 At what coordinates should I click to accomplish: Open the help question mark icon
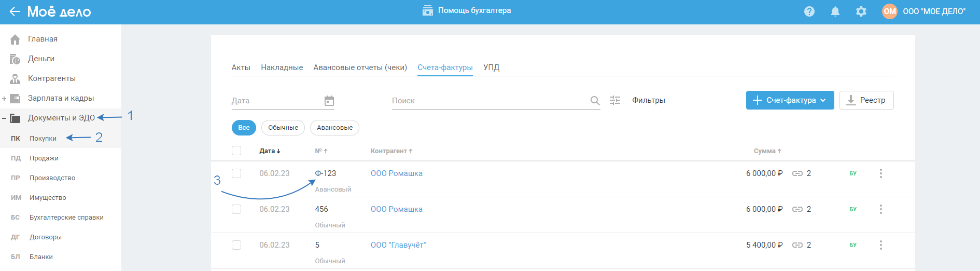[x=809, y=11]
